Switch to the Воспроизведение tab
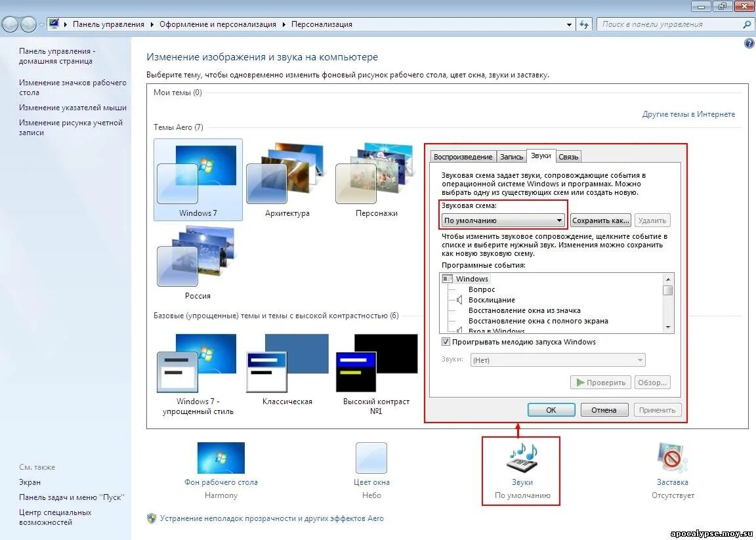The height and width of the screenshot is (540, 756). tap(463, 157)
